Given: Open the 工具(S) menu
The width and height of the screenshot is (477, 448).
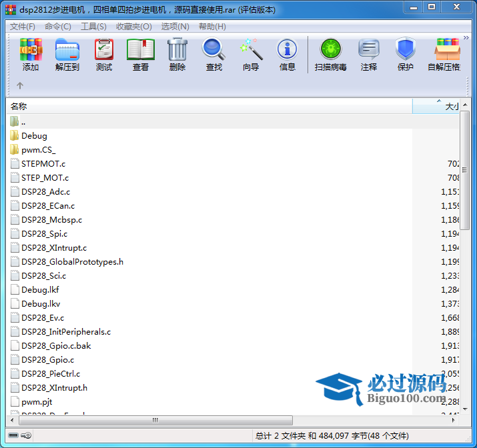Looking at the screenshot, I should click(93, 27).
